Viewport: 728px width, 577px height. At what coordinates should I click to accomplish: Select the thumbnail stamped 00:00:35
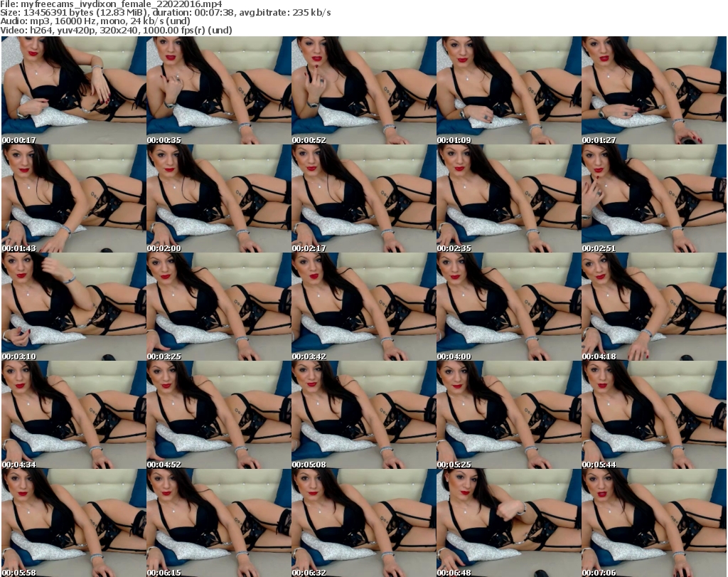[x=219, y=90]
